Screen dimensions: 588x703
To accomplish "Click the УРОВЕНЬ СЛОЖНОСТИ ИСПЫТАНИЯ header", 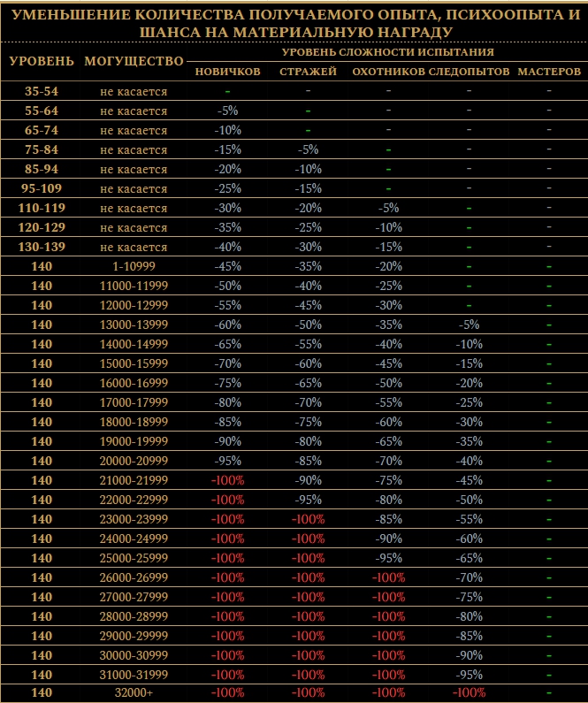I will pos(382,52).
